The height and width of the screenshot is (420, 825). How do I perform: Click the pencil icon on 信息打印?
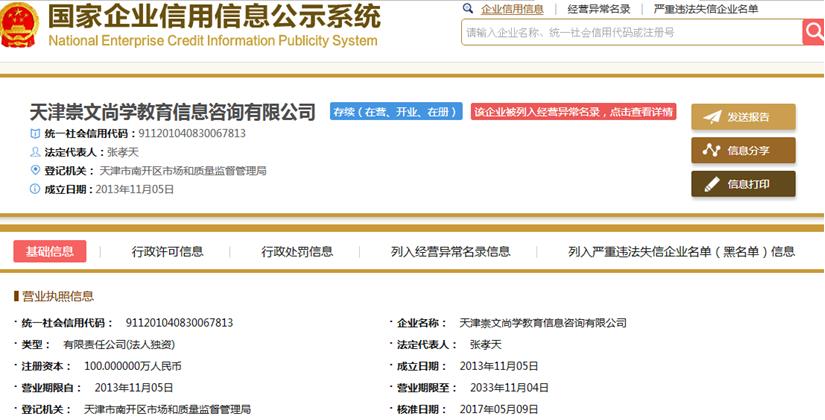pyautogui.click(x=711, y=184)
